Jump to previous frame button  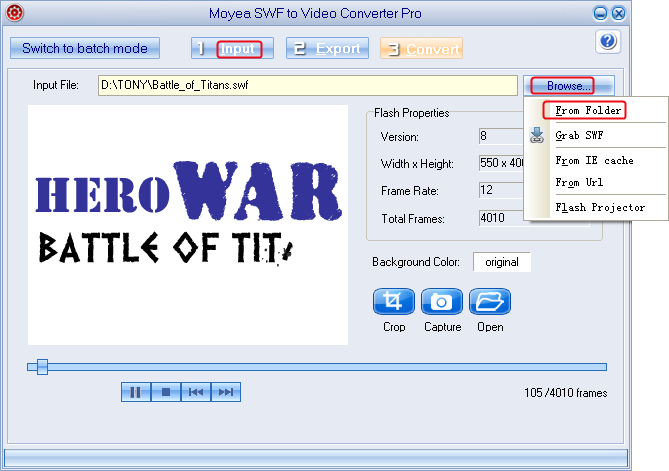coord(196,392)
